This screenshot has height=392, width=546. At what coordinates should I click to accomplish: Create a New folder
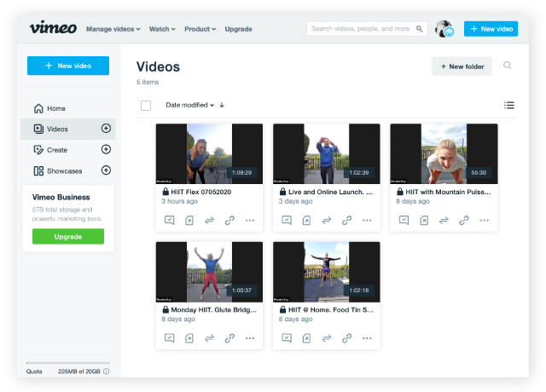pyautogui.click(x=462, y=66)
